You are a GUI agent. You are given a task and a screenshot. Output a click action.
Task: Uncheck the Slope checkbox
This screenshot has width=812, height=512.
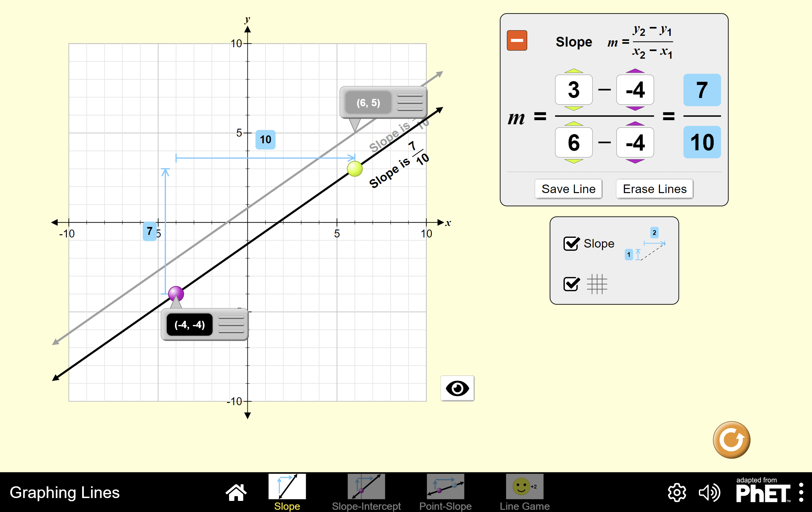pos(571,243)
